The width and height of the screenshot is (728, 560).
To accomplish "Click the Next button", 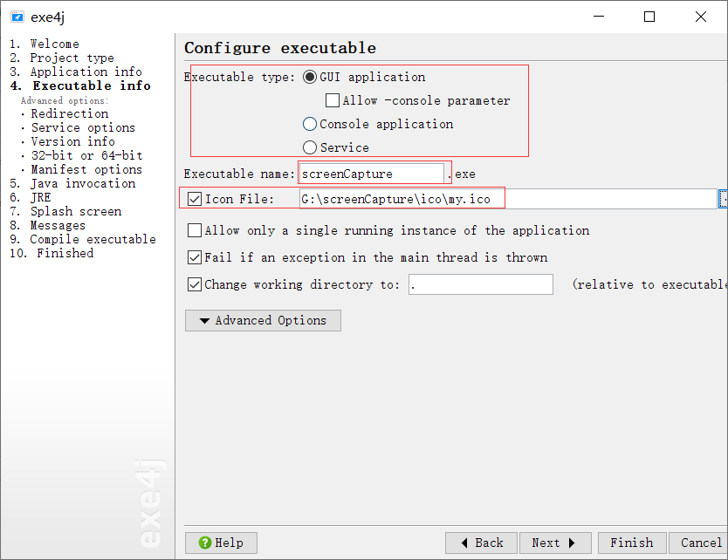I will pos(554,543).
